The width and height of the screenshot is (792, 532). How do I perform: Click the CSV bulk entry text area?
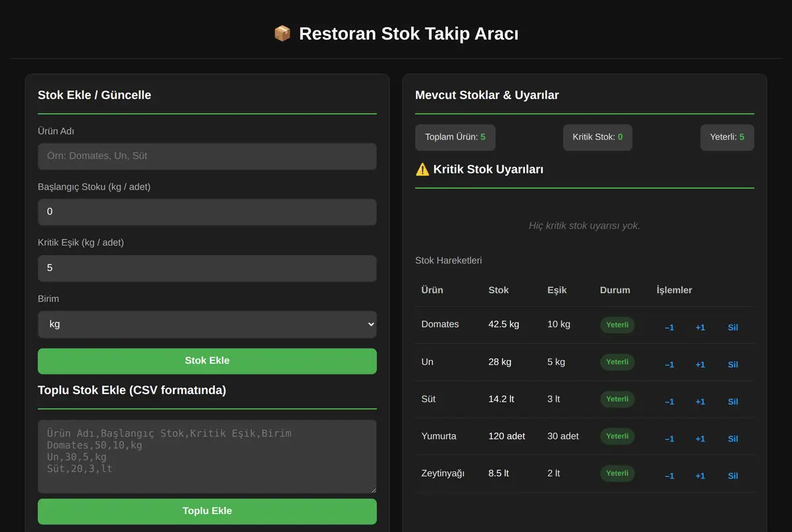(207, 457)
